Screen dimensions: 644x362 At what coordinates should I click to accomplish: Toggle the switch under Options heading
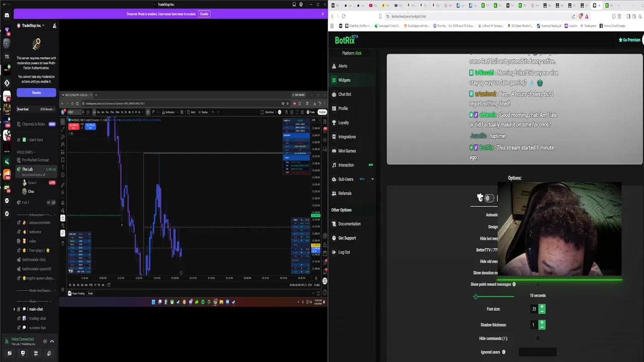[489, 198]
